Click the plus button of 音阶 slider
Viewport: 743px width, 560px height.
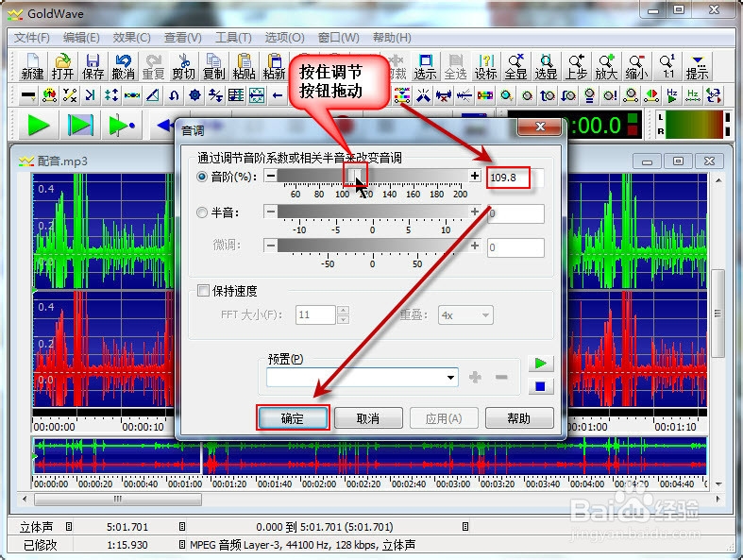coord(474,176)
